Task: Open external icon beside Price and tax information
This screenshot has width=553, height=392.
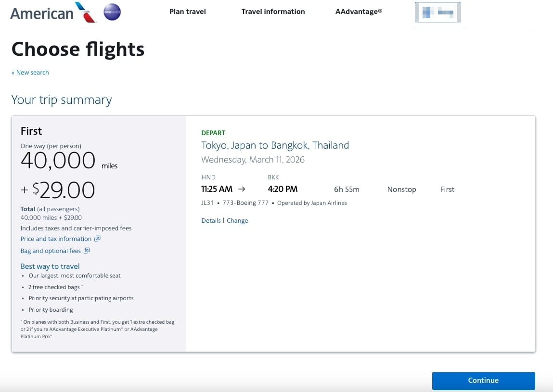Action: click(97, 239)
